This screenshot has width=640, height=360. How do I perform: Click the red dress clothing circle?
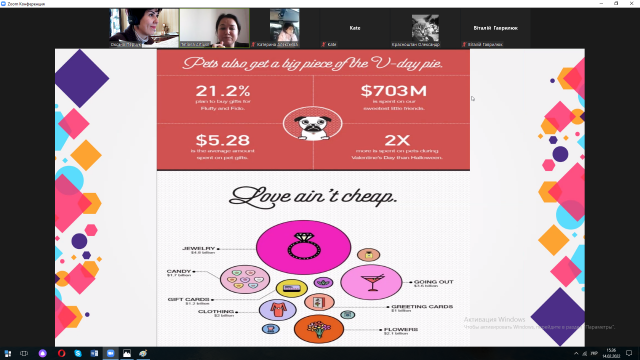[278, 310]
